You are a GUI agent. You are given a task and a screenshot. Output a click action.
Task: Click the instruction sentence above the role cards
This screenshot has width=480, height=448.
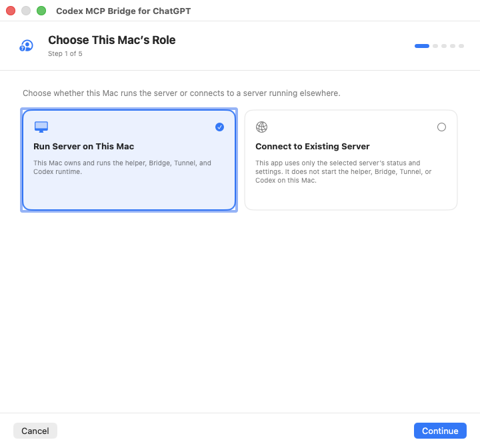tap(181, 93)
